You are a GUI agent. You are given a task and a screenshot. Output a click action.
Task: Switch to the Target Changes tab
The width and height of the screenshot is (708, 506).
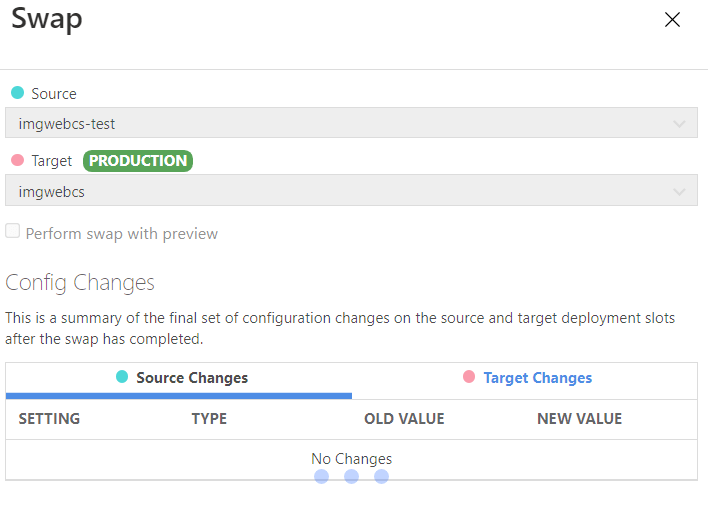click(537, 378)
